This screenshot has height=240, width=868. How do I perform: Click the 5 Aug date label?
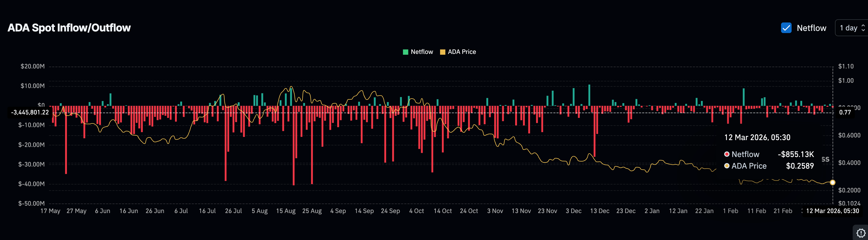[x=260, y=211]
